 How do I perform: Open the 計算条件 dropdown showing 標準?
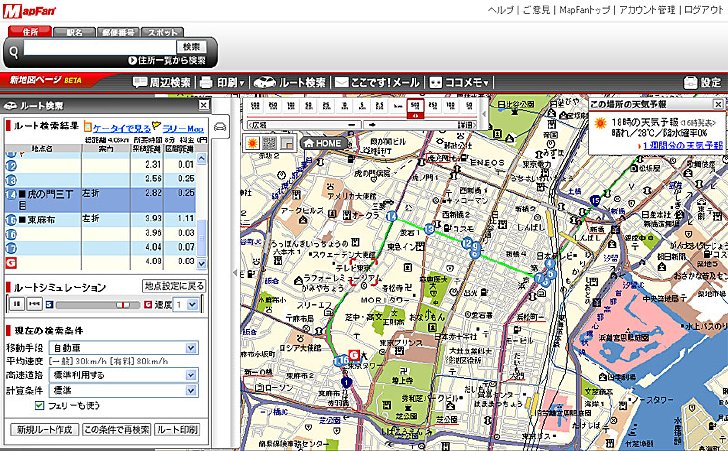124,390
